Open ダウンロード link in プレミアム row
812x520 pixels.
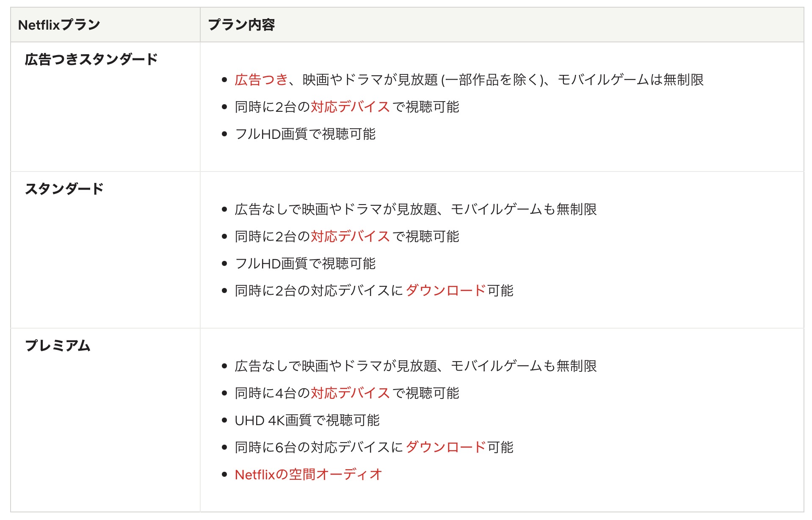(x=446, y=447)
